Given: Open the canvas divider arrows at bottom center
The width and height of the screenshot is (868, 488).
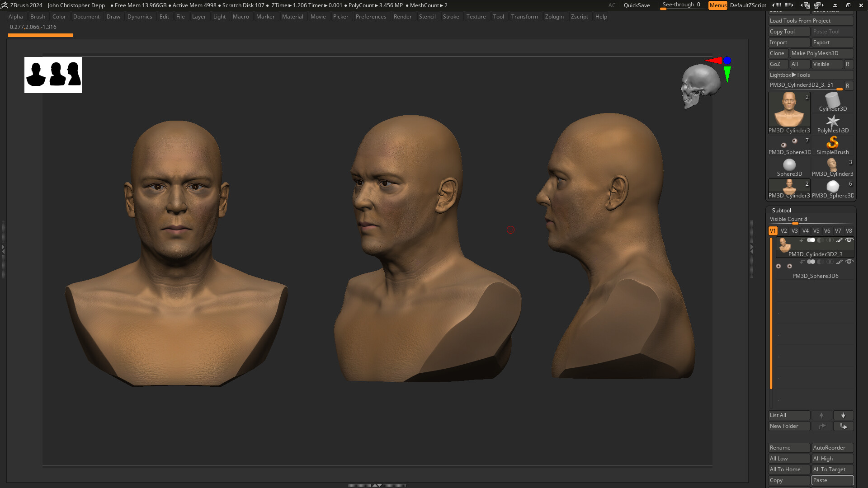Looking at the screenshot, I should tap(377, 485).
